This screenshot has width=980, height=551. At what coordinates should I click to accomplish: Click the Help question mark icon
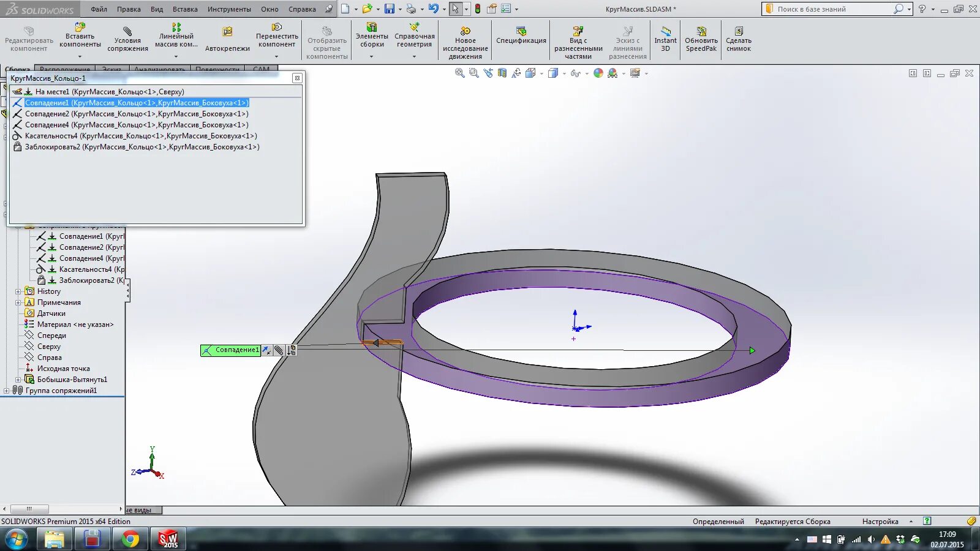point(922,9)
